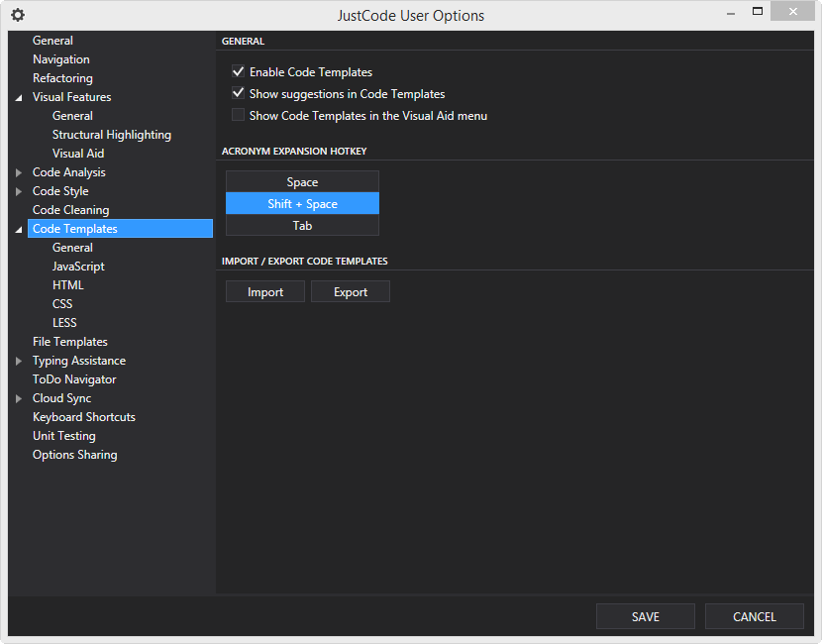Viewport: 822px width, 644px height.
Task: Cancel the options dialog
Action: coord(755,616)
